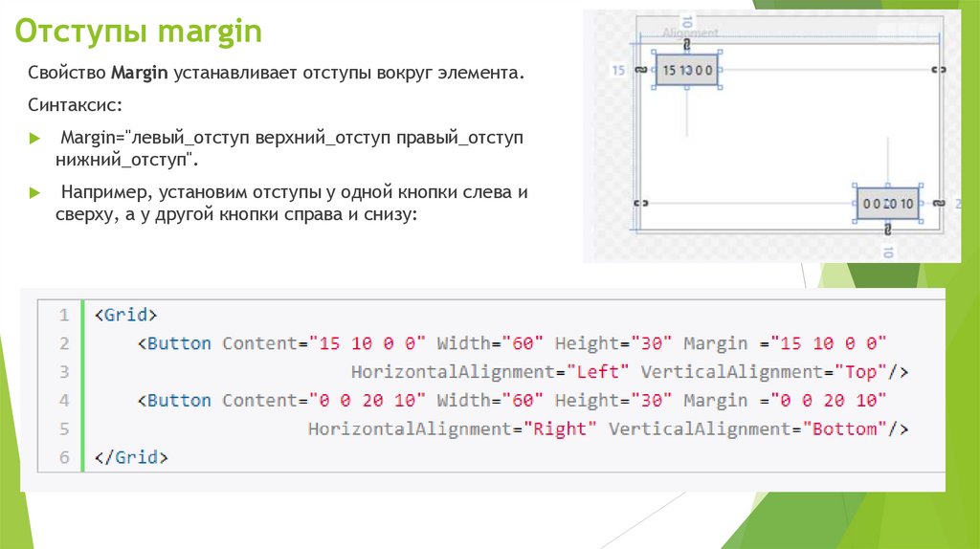Click the closing '</Grid>' tag in the code
Image resolution: width=980 pixels, height=549 pixels.
coord(131,457)
